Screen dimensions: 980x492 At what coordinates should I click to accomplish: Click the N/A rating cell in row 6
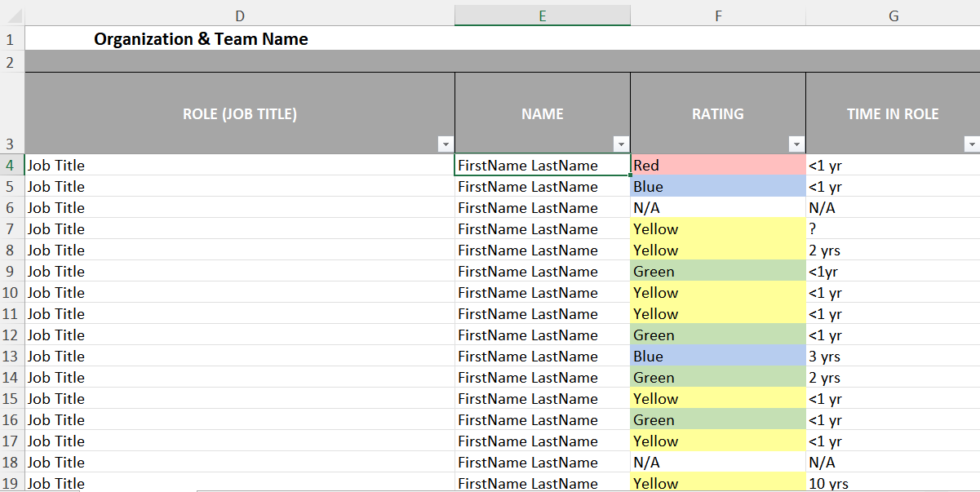pyautogui.click(x=717, y=207)
